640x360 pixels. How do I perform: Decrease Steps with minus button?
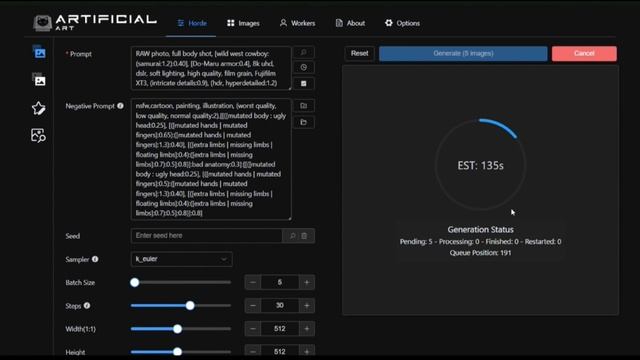coord(253,305)
